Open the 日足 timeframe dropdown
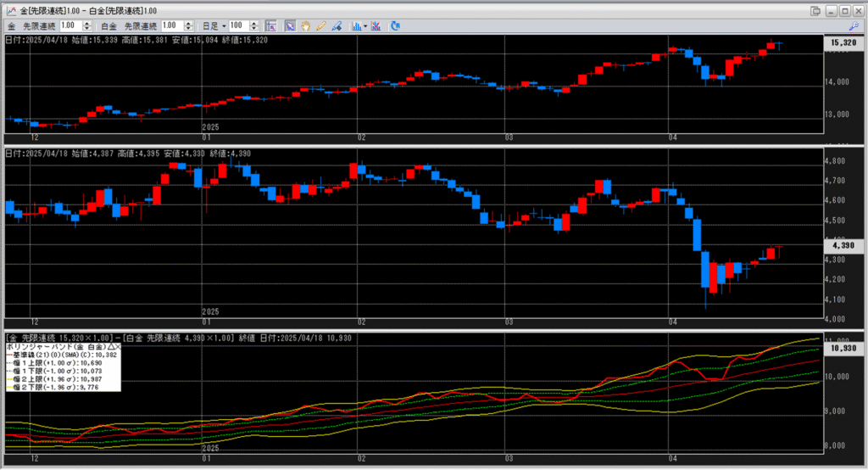 pos(222,26)
